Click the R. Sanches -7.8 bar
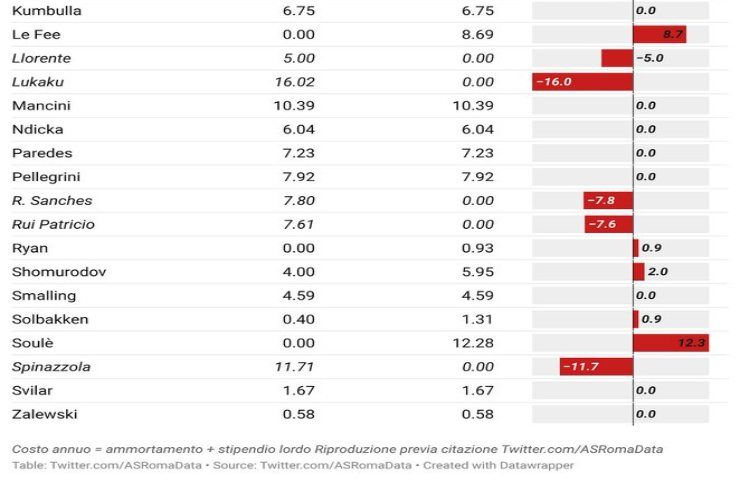Viewport: 740px width, 480px height. (x=608, y=201)
